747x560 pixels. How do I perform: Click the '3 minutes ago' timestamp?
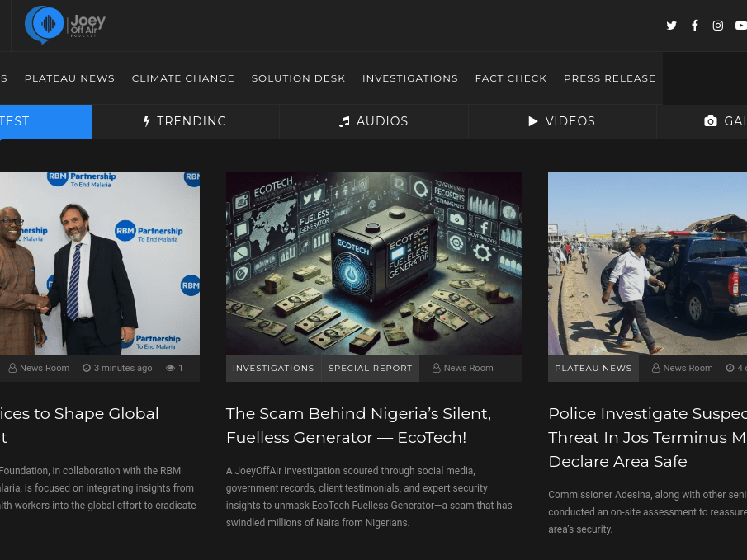[x=123, y=368]
